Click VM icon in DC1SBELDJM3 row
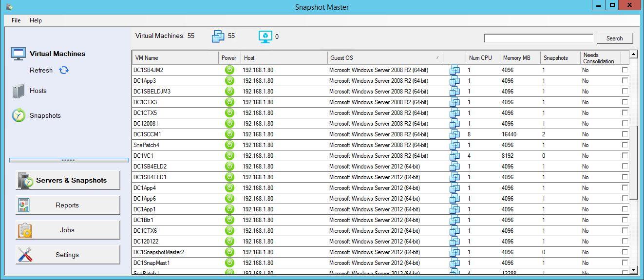Viewport: 644px width, 280px height. [x=455, y=92]
